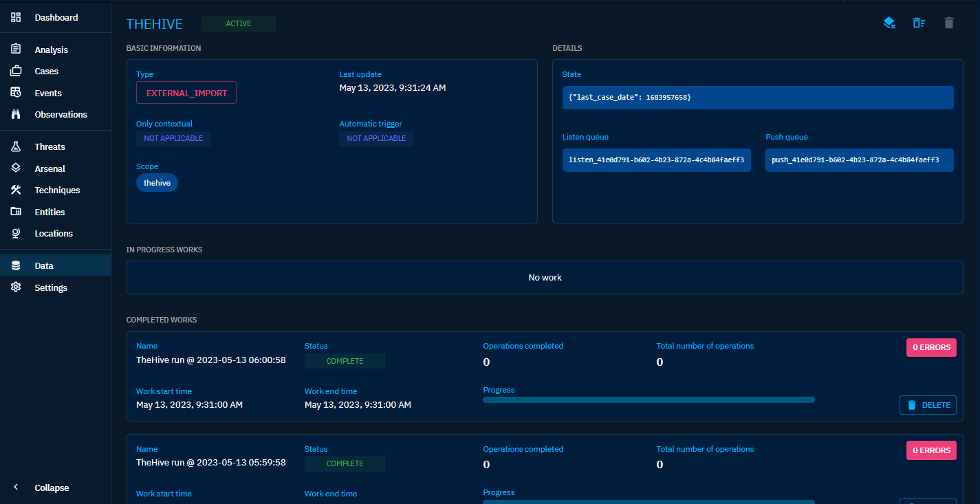Click progress bar of 05:59:58 run

tap(649, 502)
